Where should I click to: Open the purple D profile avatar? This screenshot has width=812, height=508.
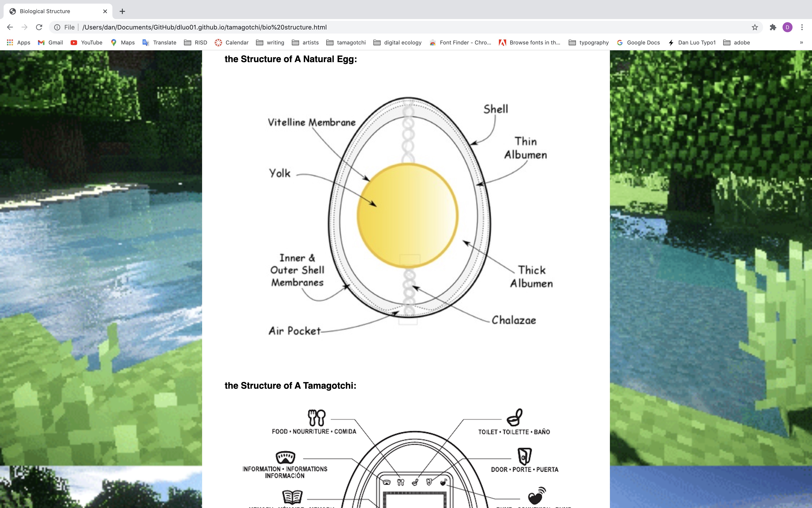click(788, 27)
